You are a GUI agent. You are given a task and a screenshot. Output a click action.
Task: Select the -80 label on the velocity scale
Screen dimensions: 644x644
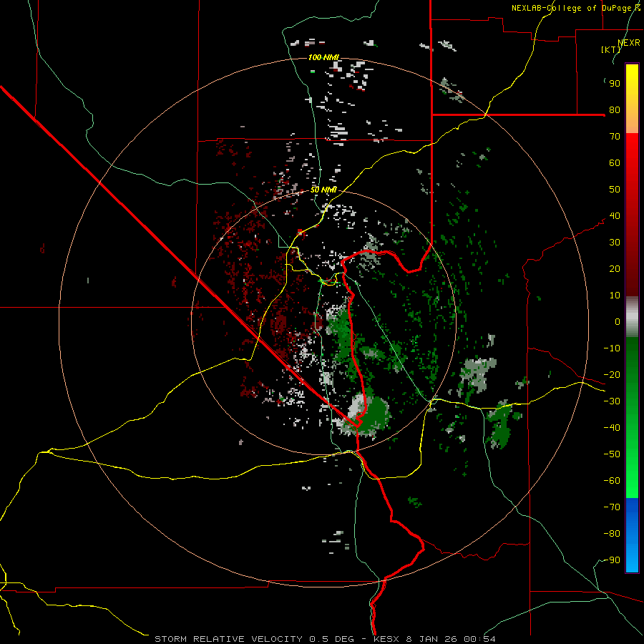tap(612, 534)
